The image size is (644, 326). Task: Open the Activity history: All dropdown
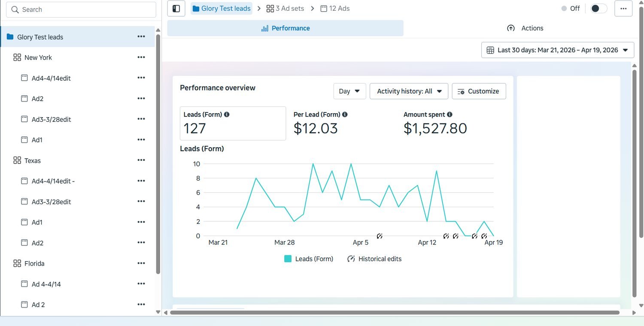coord(409,91)
